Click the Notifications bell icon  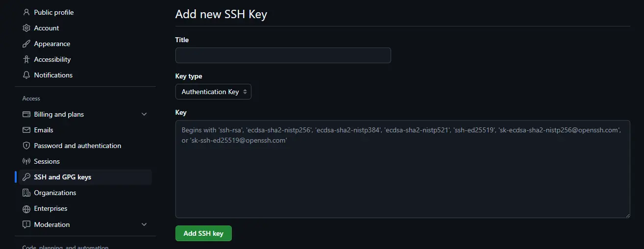click(x=26, y=75)
